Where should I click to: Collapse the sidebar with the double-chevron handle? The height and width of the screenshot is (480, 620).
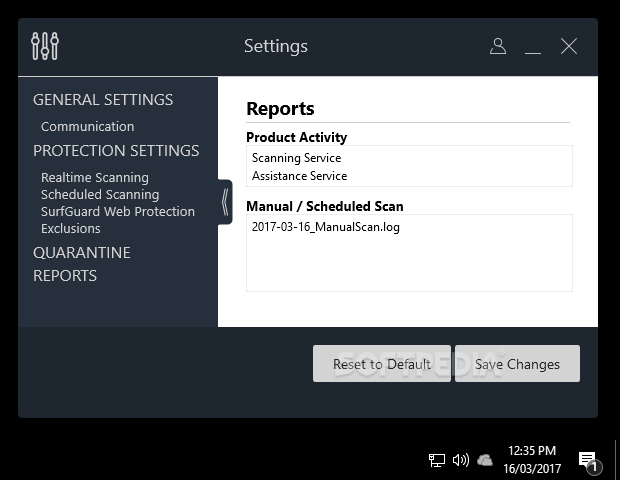pyautogui.click(x=225, y=202)
